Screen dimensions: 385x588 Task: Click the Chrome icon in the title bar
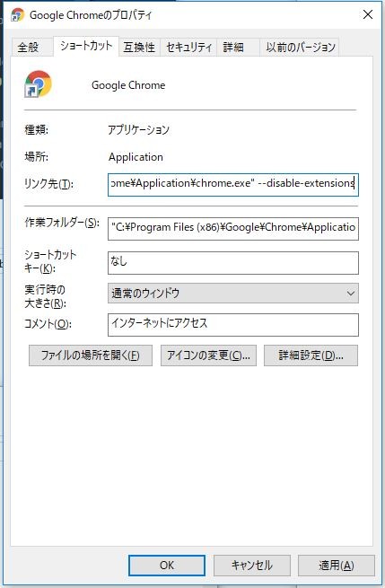(x=17, y=15)
